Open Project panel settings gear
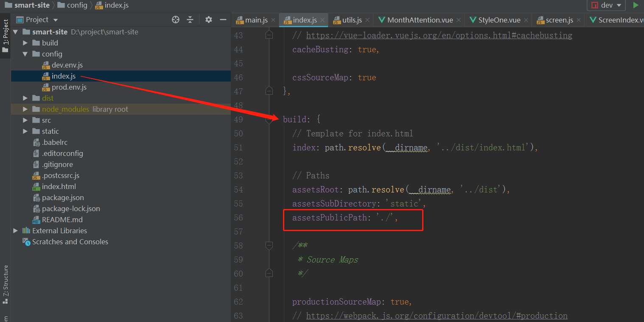Screen dimensions: 644x322 [x=208, y=20]
